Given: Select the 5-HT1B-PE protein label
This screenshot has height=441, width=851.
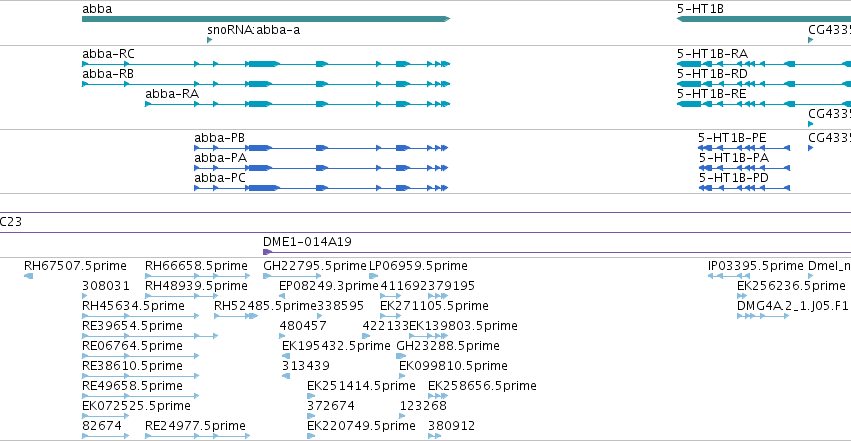Looking at the screenshot, I should [732, 138].
